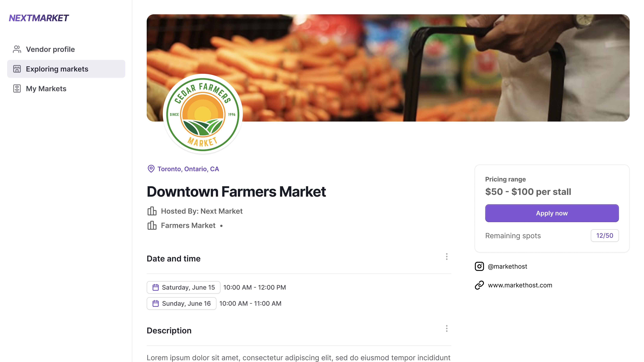Open the My Markets section
Viewport: 644px width, 362px height.
[46, 88]
